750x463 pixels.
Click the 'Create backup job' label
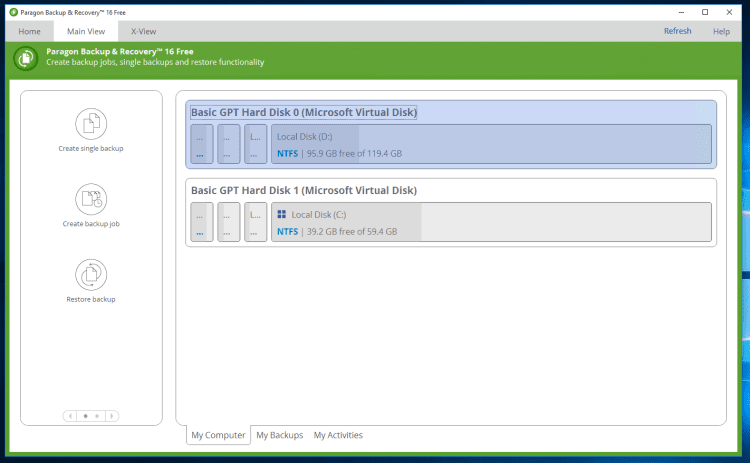tap(91, 224)
